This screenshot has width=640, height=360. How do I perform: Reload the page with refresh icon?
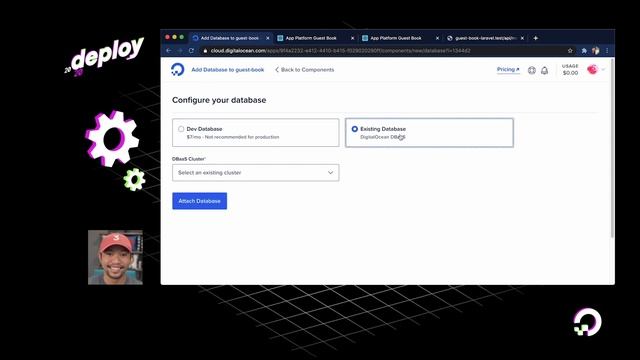click(x=191, y=50)
